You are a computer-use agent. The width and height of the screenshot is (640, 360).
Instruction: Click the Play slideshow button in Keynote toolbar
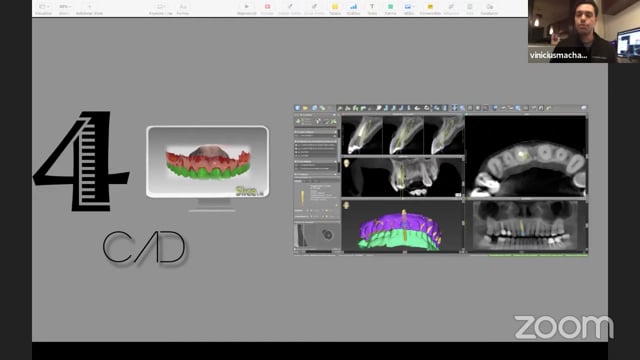point(247,7)
